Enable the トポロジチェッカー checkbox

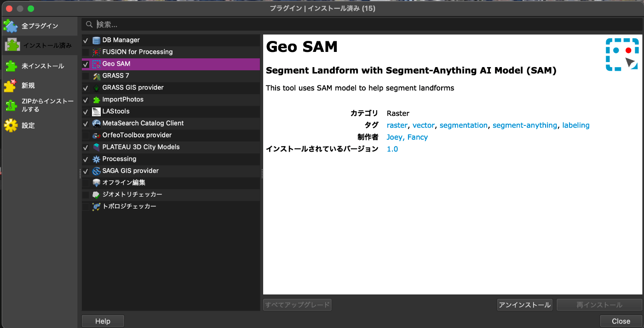click(86, 207)
